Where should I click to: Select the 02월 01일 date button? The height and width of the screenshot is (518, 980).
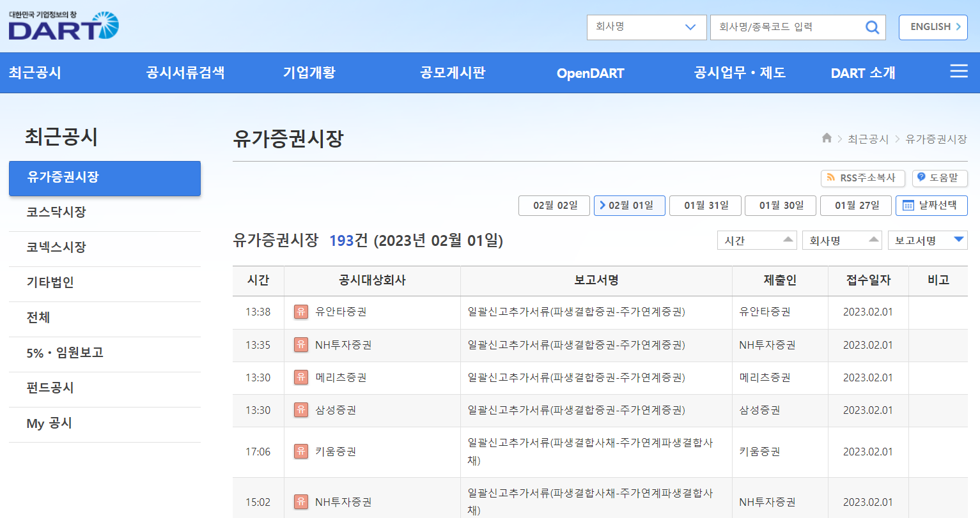[630, 206]
